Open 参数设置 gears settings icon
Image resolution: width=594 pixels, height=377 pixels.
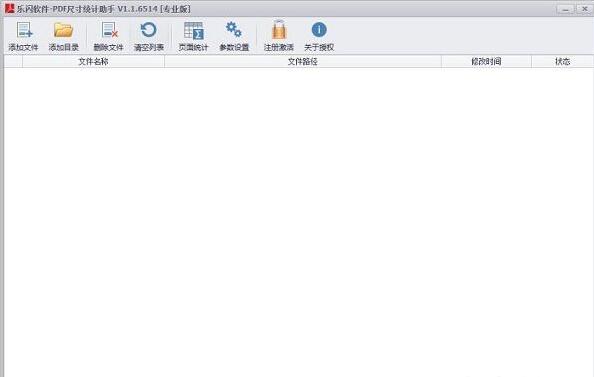point(234,30)
